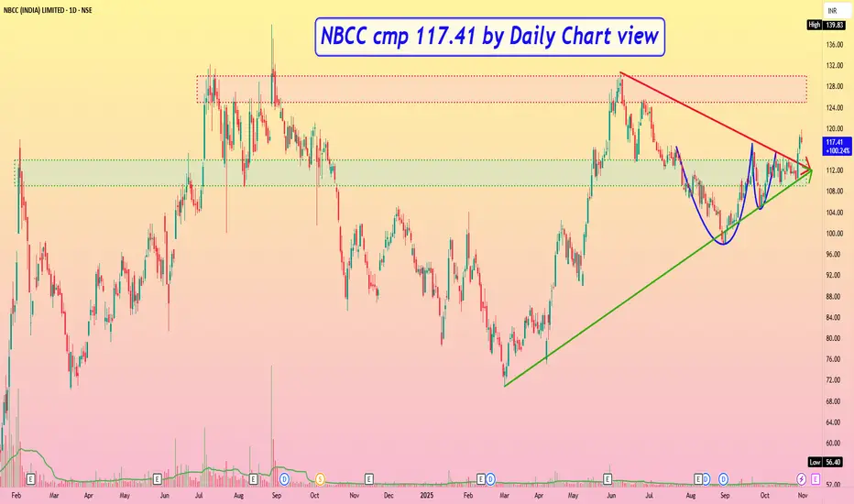Click the 136.00 price axis label

835,45
